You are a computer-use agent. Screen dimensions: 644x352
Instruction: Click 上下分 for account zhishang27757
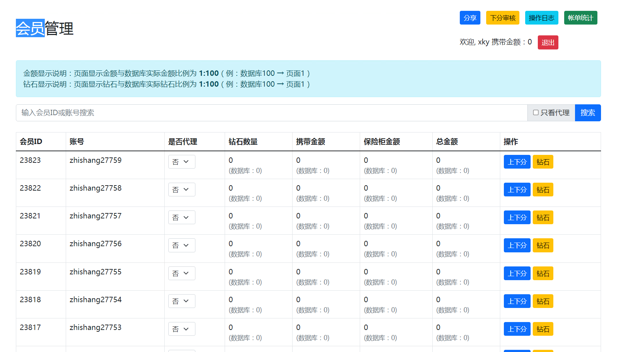(517, 217)
